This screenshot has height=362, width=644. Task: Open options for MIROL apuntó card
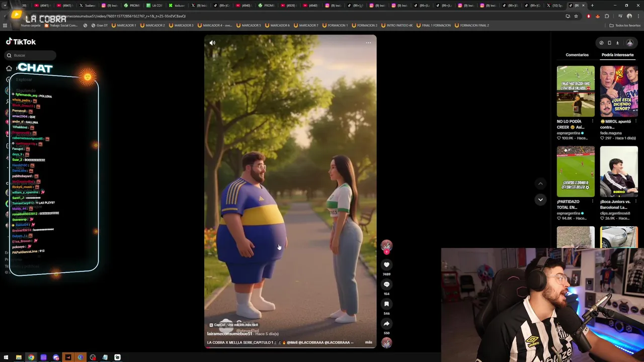(x=635, y=121)
